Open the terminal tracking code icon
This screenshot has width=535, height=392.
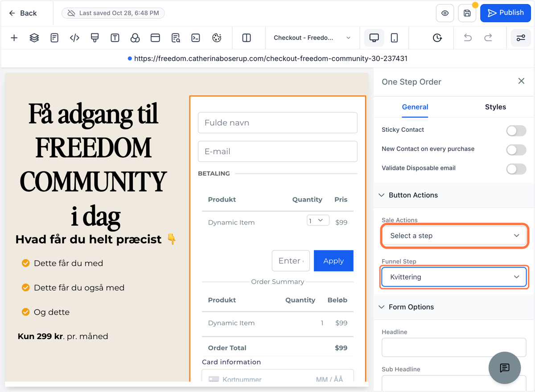196,38
